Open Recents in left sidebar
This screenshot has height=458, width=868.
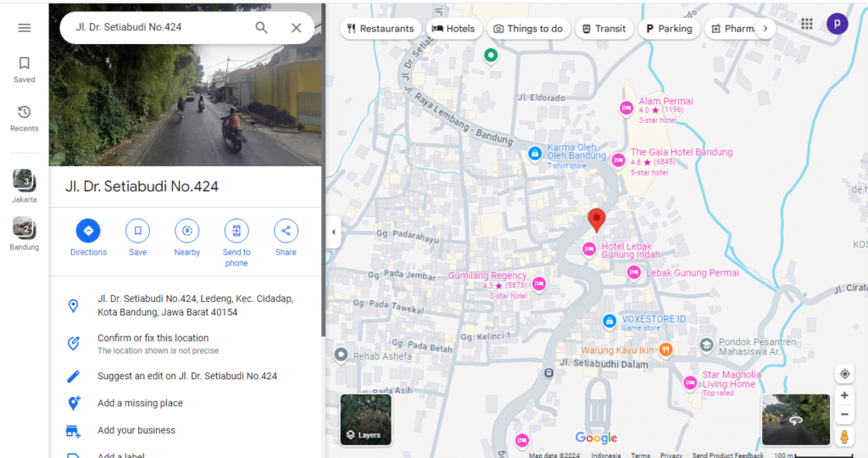(24, 118)
